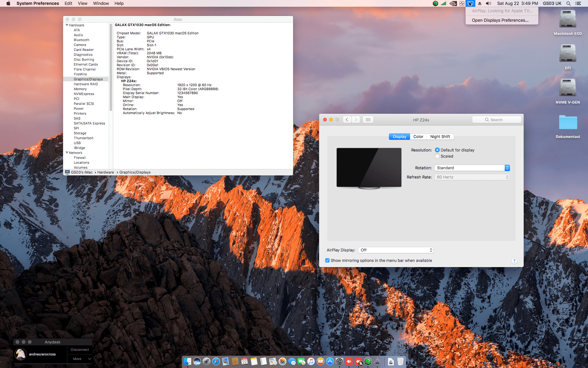The image size is (588, 368).
Task: Disconnect the Anydesk session
Action: (80, 350)
